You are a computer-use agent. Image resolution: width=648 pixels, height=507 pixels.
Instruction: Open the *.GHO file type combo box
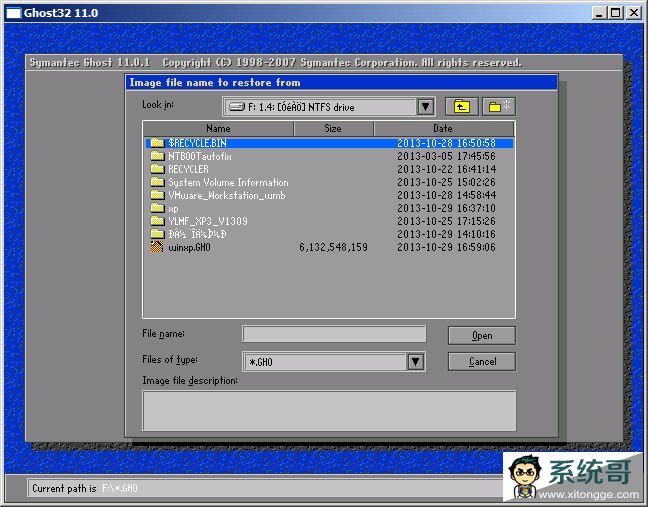(x=334, y=362)
